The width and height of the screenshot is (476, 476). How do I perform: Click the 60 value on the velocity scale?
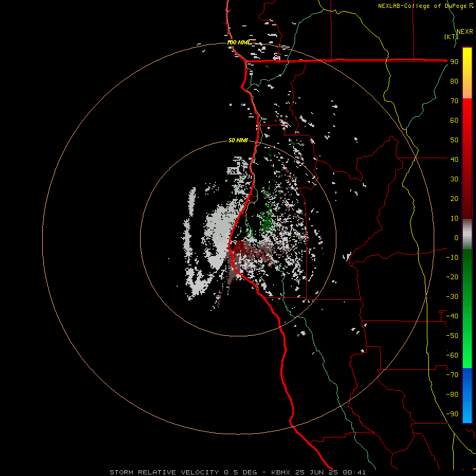pos(454,121)
